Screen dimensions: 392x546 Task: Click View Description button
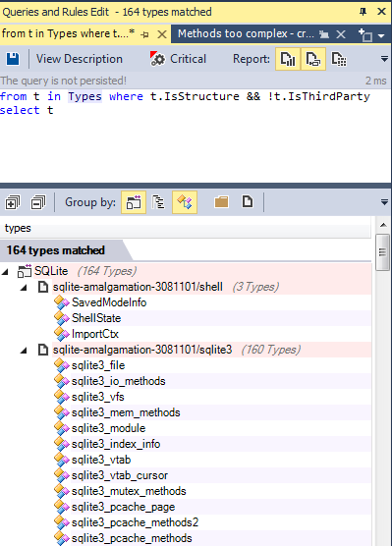(80, 59)
